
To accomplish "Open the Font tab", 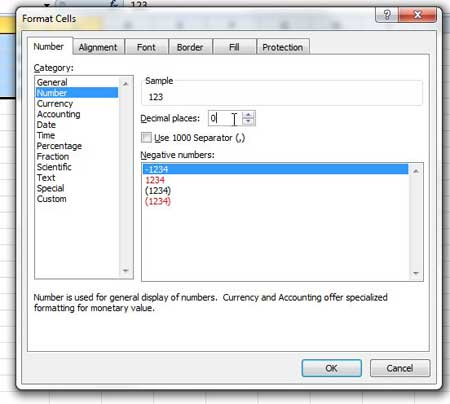I will pyautogui.click(x=146, y=47).
